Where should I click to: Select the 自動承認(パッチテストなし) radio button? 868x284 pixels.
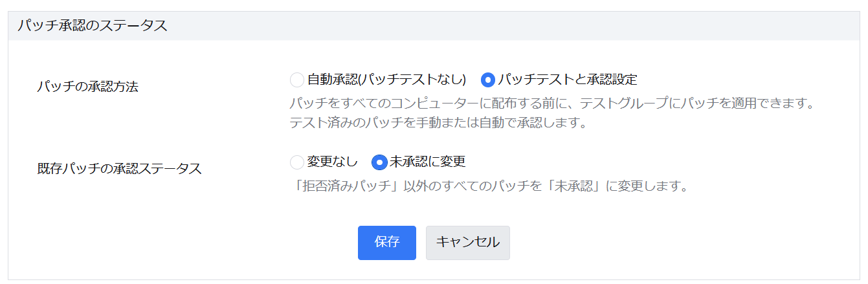297,80
